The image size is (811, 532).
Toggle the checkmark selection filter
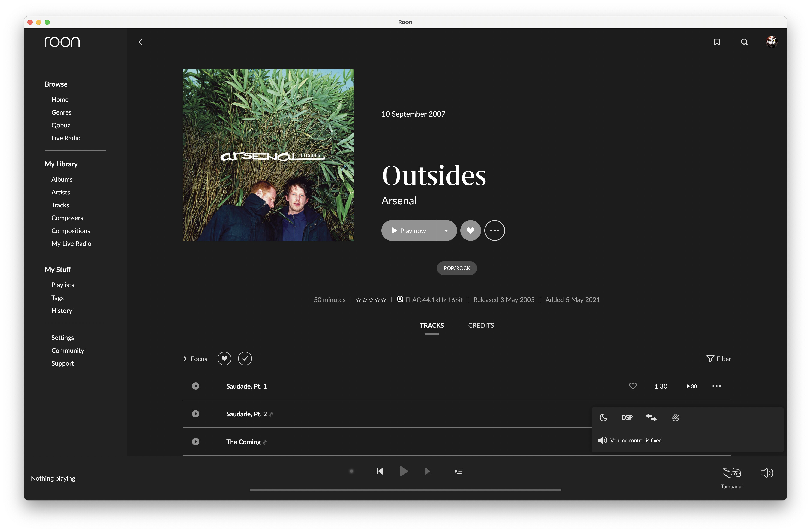coord(245,359)
